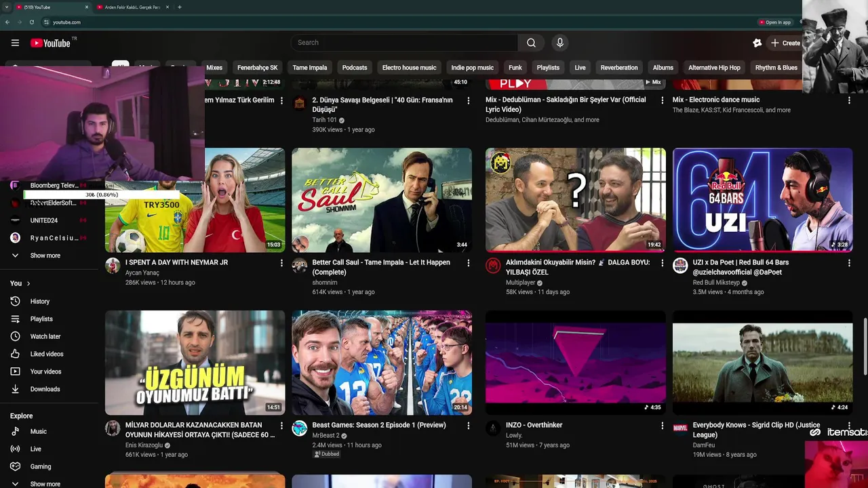This screenshot has width=868, height=488.
Task: Open options for Beast Games Season 2 video
Action: 468,426
